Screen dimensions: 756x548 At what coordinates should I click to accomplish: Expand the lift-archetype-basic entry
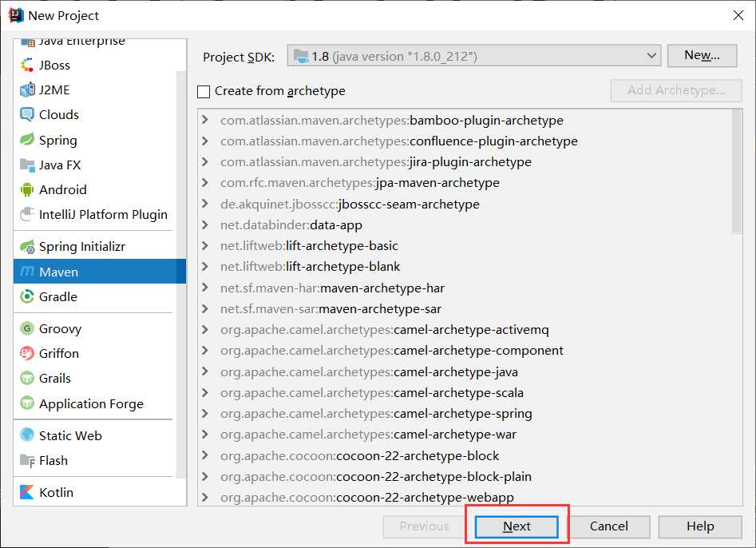(x=205, y=245)
